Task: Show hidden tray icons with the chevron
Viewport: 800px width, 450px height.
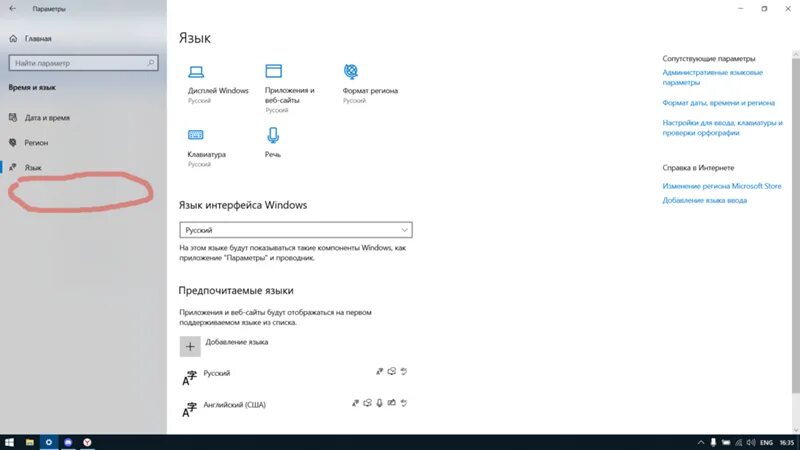Action: click(701, 442)
